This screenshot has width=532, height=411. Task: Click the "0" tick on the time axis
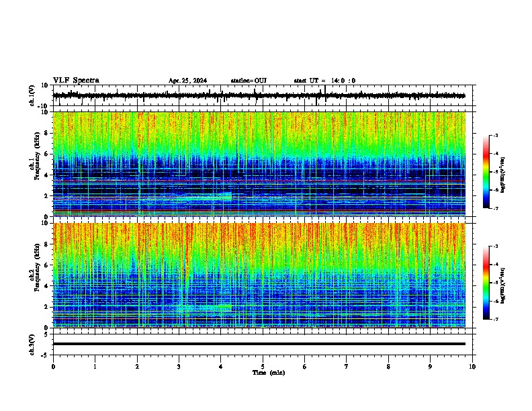(x=53, y=367)
